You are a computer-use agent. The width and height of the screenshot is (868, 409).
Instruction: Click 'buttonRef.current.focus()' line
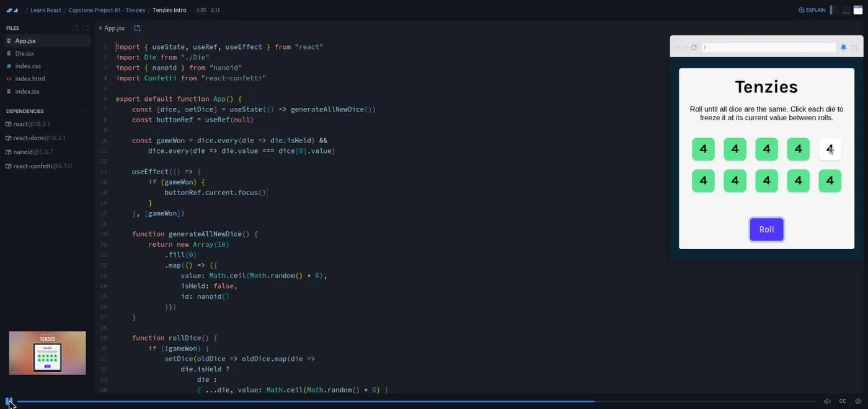[x=215, y=193]
